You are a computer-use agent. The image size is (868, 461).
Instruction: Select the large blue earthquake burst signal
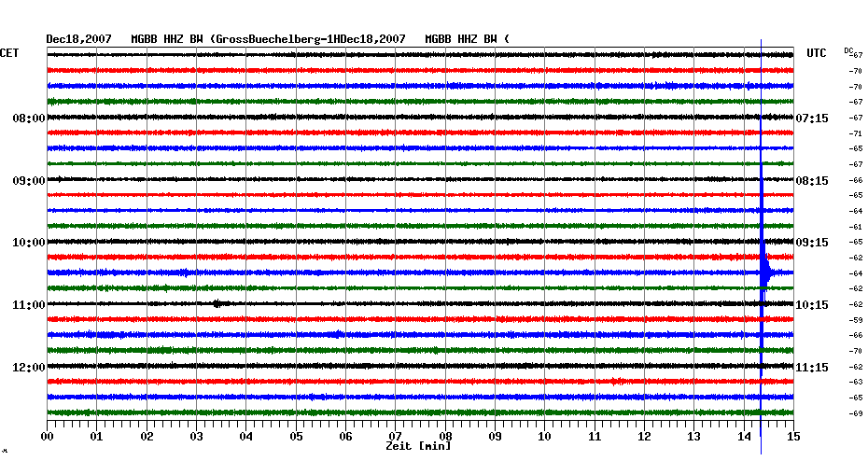point(764,272)
